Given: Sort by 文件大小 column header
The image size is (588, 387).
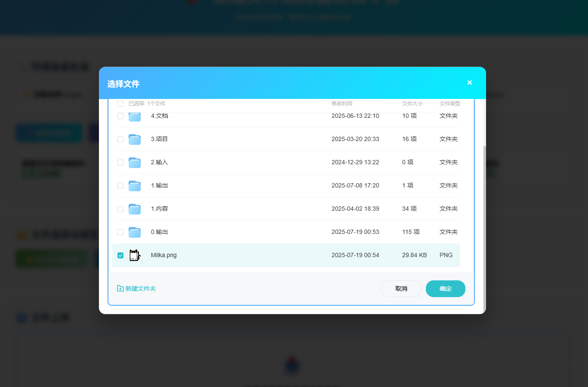Looking at the screenshot, I should click(x=413, y=104).
